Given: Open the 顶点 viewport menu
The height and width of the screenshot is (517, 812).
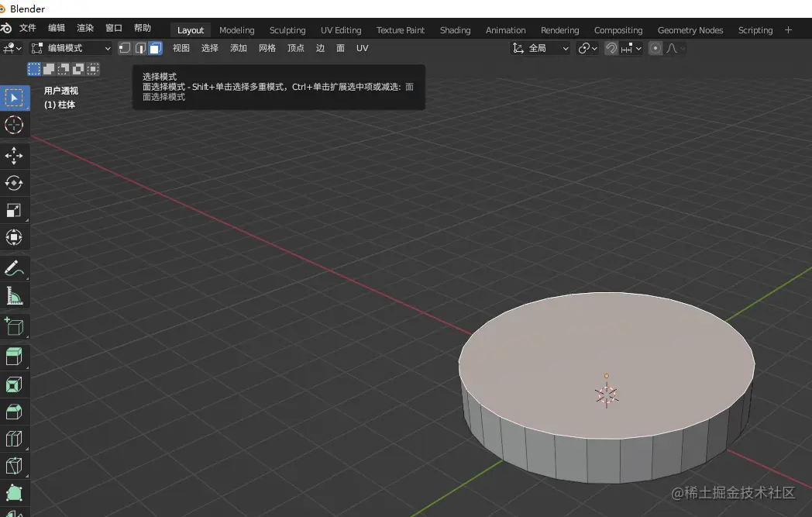Looking at the screenshot, I should pos(296,48).
